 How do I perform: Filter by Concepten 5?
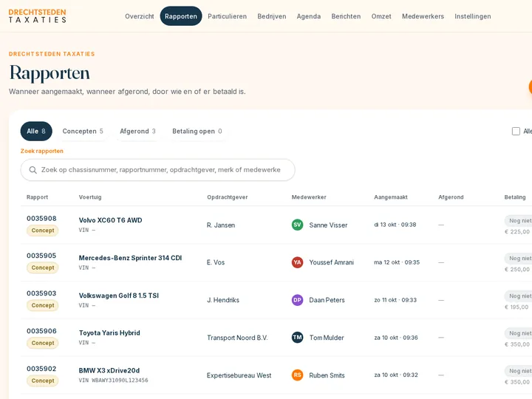[x=83, y=132]
